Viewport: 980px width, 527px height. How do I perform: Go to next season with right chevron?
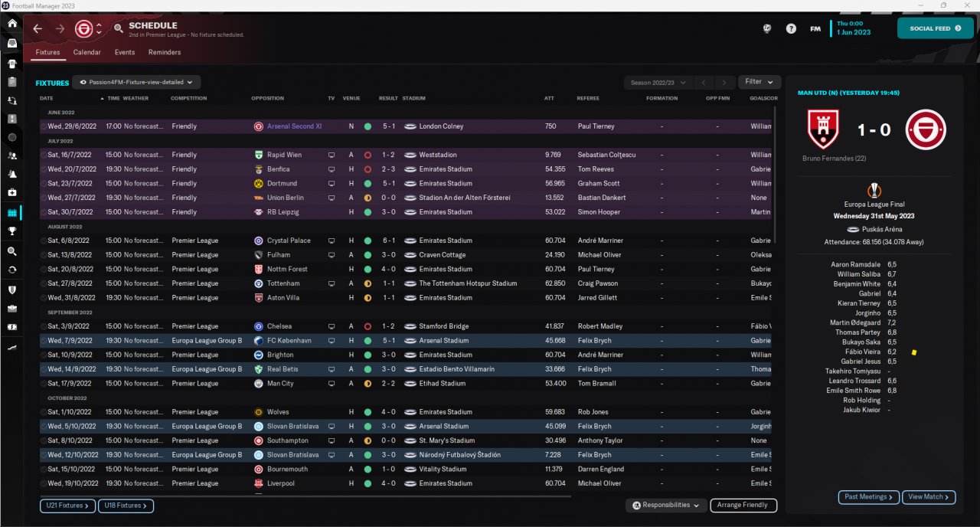tap(725, 82)
